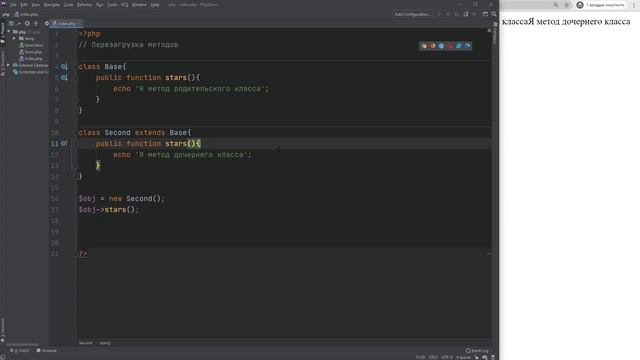Click stars() in bottom breadcrumb

[105, 343]
